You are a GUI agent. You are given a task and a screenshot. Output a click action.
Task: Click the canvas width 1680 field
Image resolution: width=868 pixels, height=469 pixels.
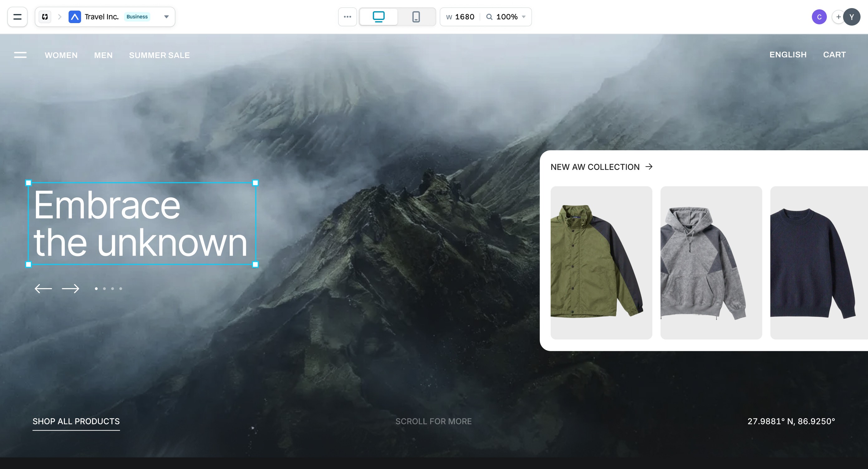point(464,17)
